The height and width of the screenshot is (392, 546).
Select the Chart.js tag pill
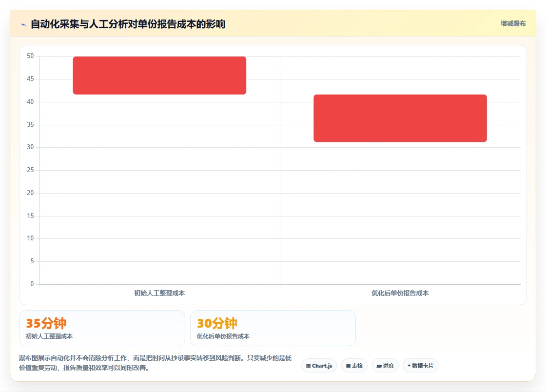click(319, 366)
